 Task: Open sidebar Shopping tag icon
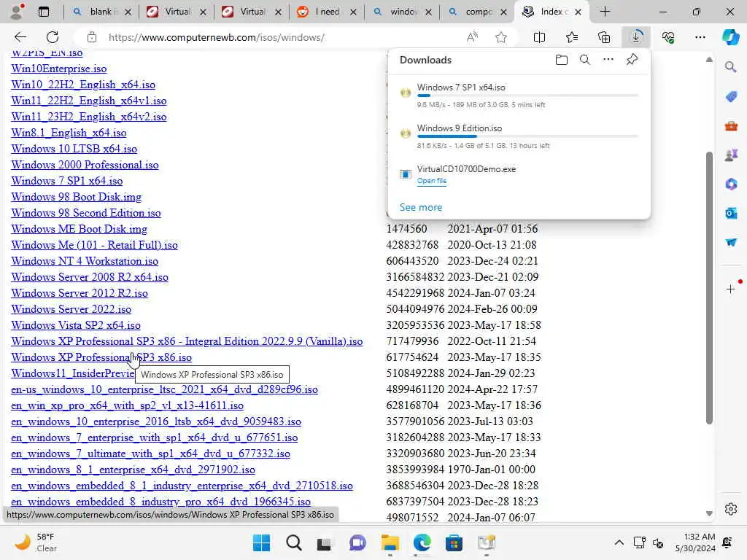[x=731, y=97]
